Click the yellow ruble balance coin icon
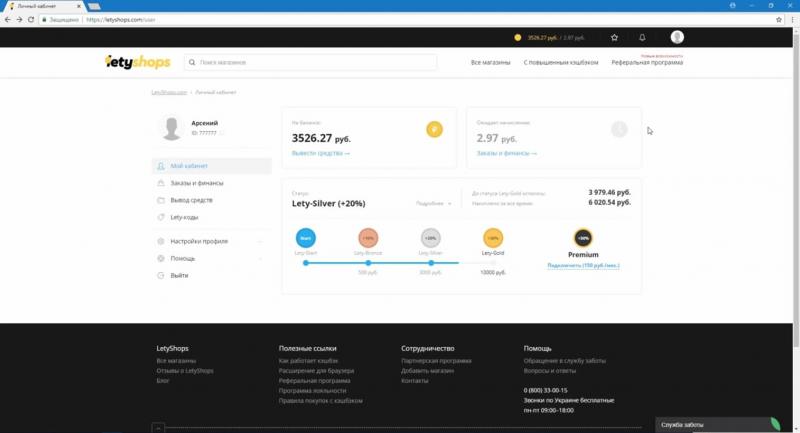 click(x=433, y=128)
